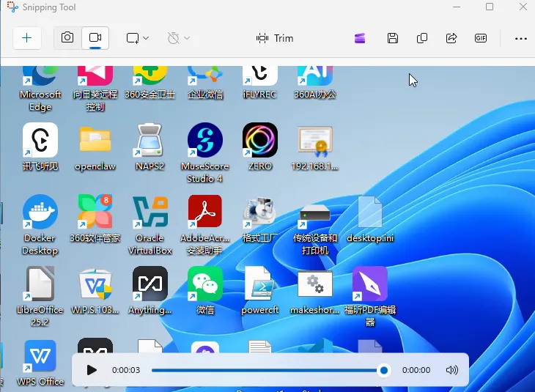Click the GIF export icon
Screen dimensions: 535x392
click(481, 38)
